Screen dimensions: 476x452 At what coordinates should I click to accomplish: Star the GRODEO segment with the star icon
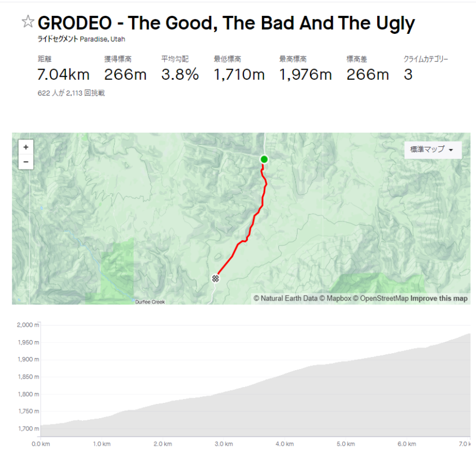click(x=28, y=22)
